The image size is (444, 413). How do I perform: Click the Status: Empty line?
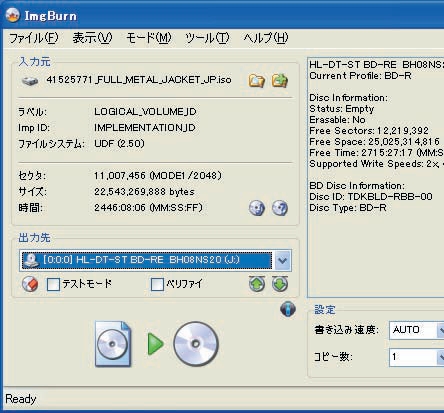coord(342,109)
